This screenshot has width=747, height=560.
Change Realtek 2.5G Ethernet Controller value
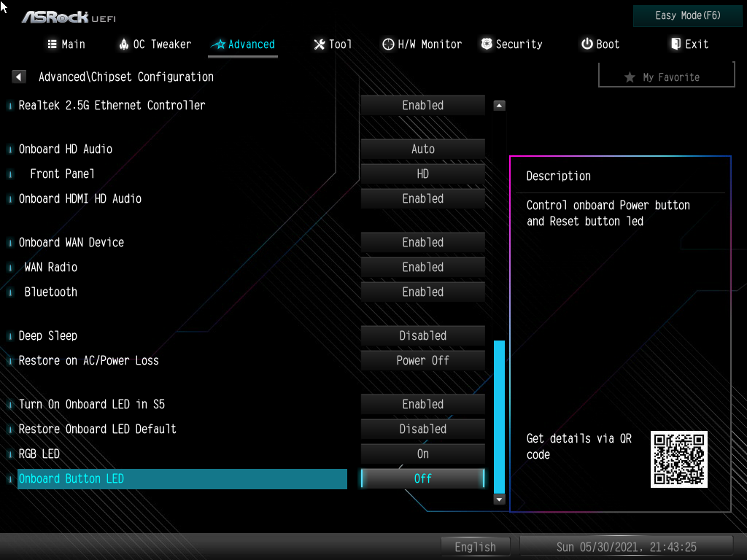pos(422,105)
